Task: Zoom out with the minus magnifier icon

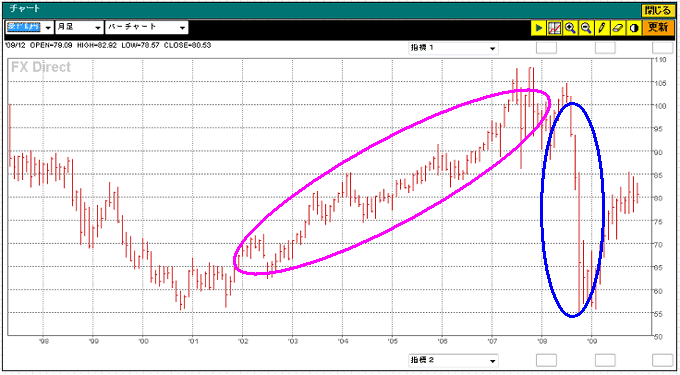Action: (586, 28)
